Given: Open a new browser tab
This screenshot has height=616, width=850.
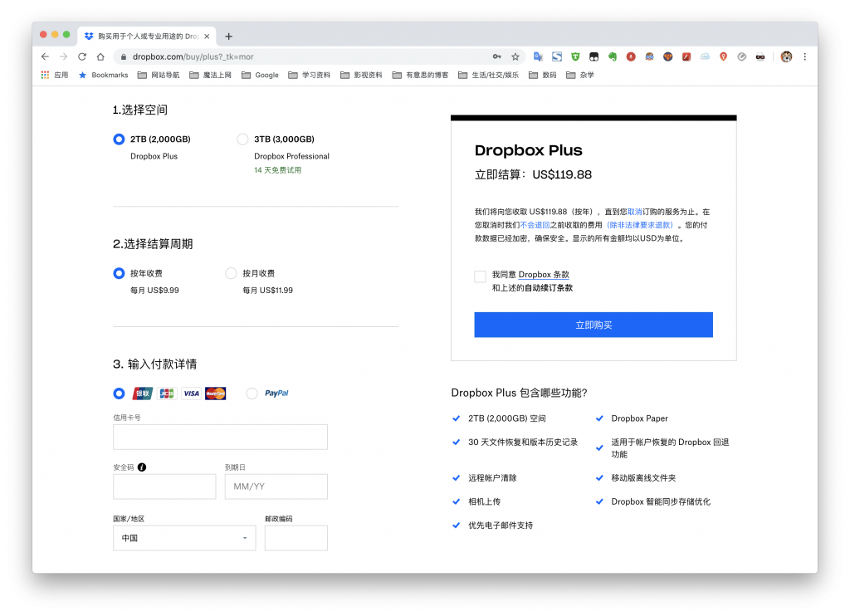Looking at the screenshot, I should (229, 36).
